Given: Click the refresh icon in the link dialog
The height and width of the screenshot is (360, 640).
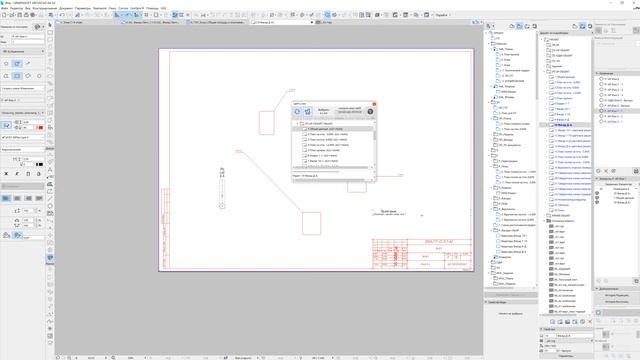Looking at the screenshot, I should point(297,111).
